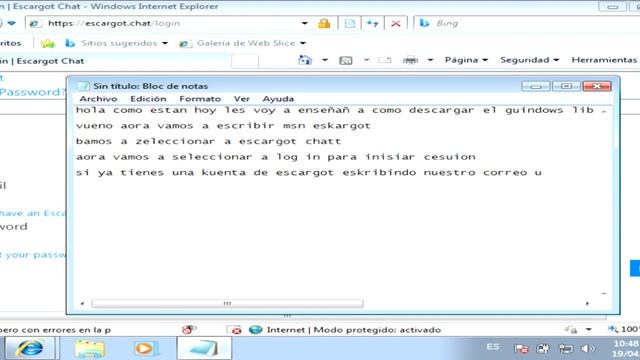
Task: Open the Herramientas menu
Action: pos(604,60)
